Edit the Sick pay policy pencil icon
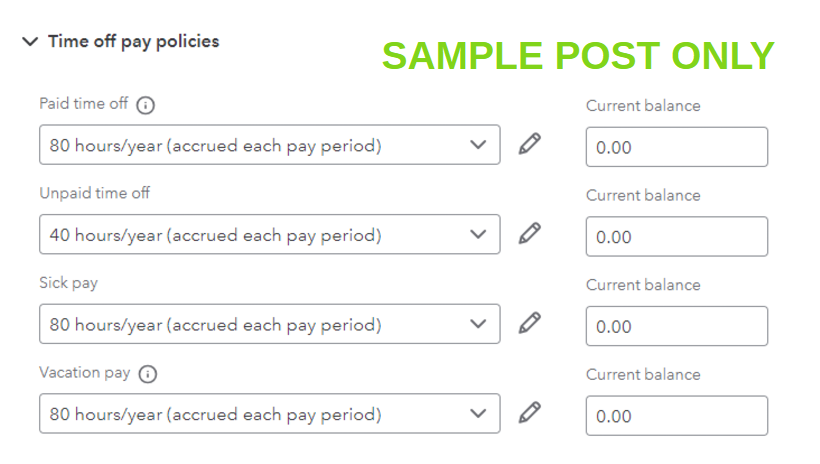820x464 pixels. 530,323
